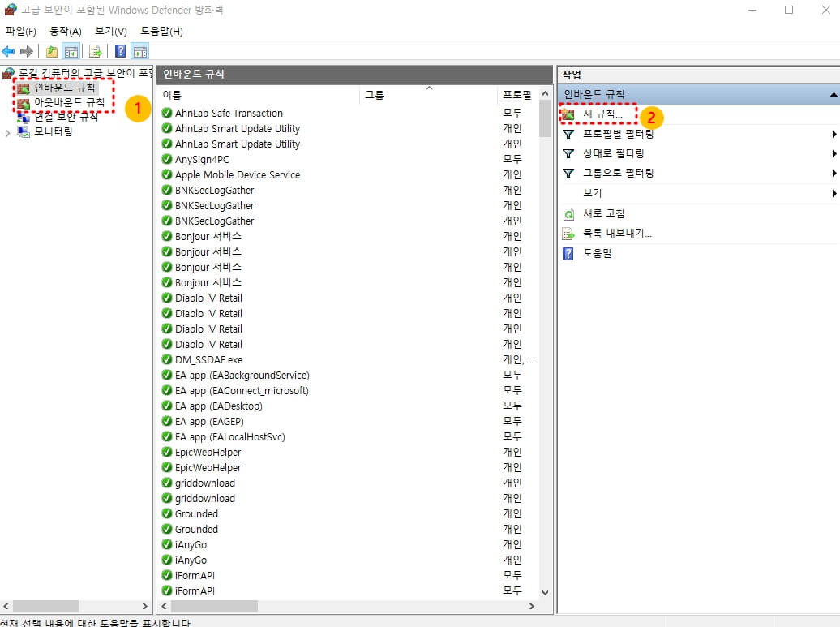Click green check icon of EA app (EADesktop)

(x=166, y=406)
